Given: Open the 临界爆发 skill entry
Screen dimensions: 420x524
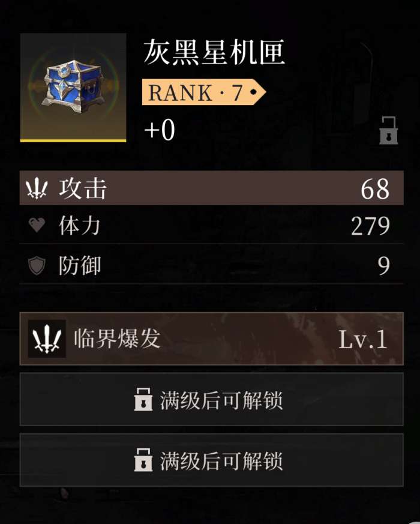Looking at the screenshot, I should click(x=212, y=339).
